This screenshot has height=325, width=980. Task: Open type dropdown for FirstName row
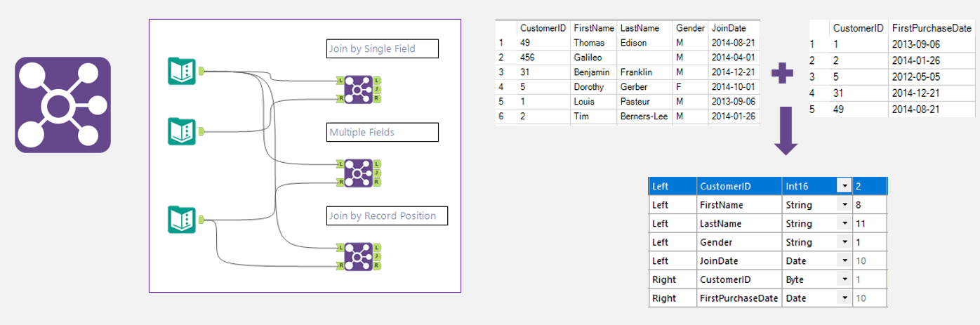click(x=843, y=206)
